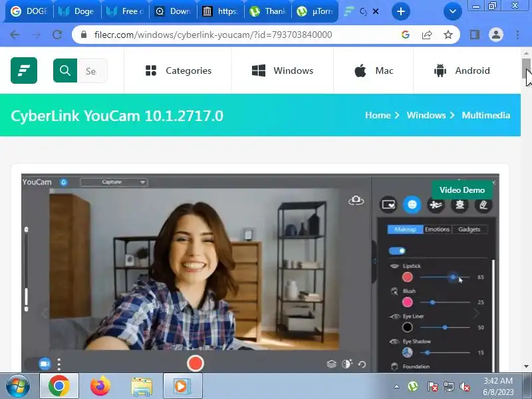
Task: Select the face beautify smiley icon
Action: point(412,205)
